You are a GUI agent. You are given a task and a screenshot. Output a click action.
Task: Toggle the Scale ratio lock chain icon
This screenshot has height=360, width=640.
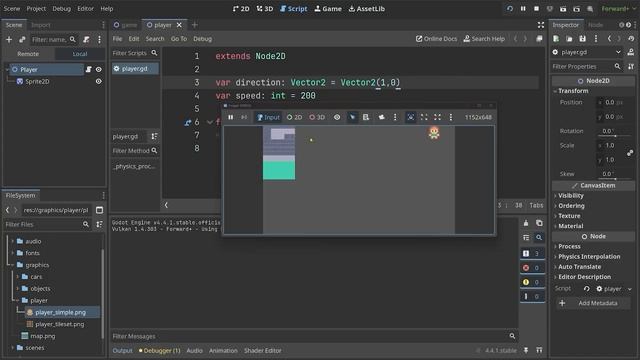630,153
